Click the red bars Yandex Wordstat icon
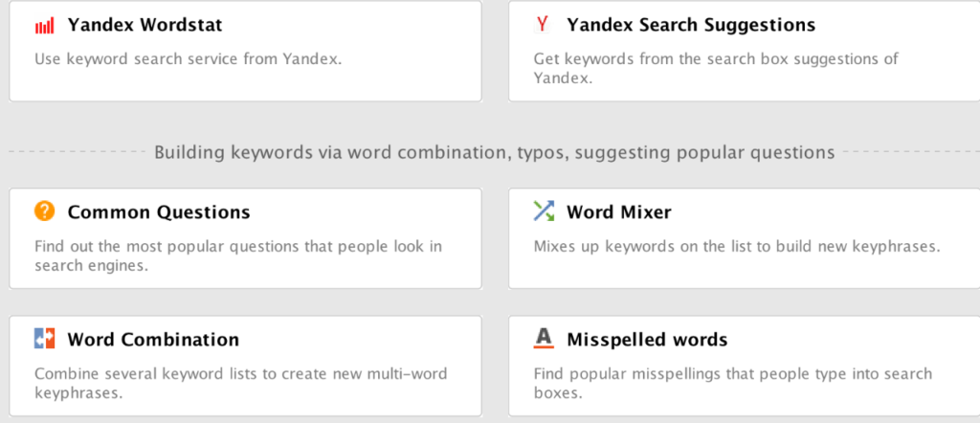980x423 pixels. coord(44,26)
